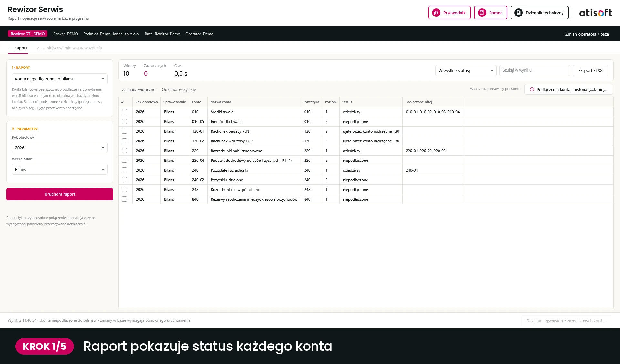Click Odznacz wszystkie

(x=179, y=89)
